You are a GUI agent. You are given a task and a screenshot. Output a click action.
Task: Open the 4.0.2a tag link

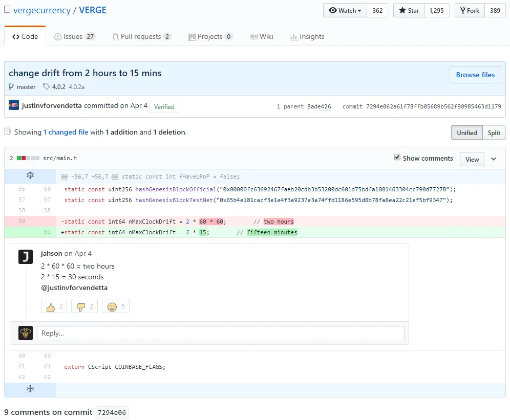[76, 87]
